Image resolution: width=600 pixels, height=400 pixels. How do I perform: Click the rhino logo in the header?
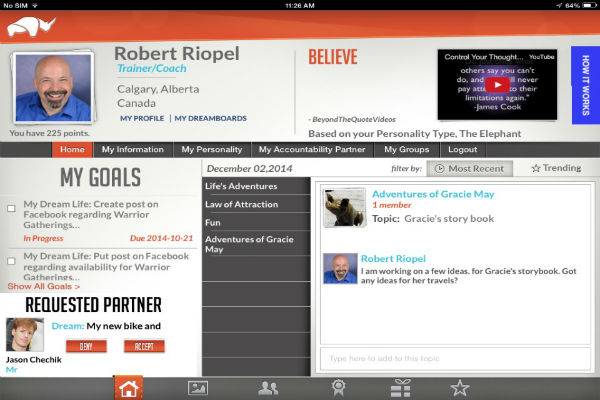pyautogui.click(x=31, y=27)
